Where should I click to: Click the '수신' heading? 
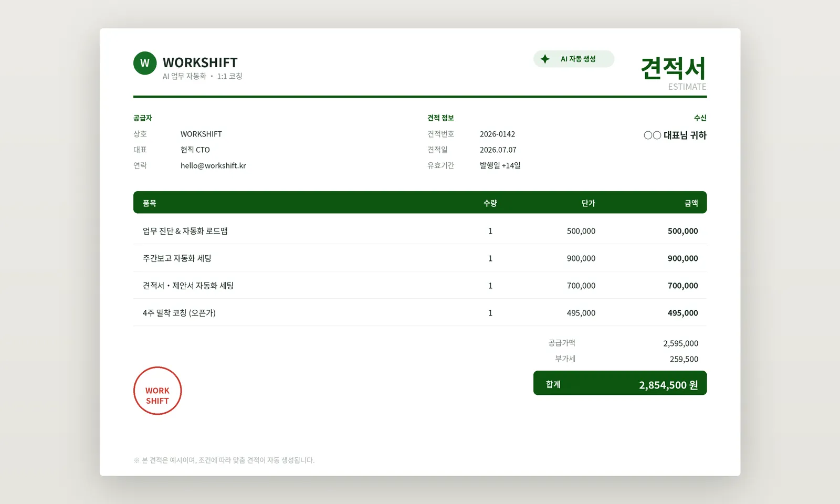point(700,118)
